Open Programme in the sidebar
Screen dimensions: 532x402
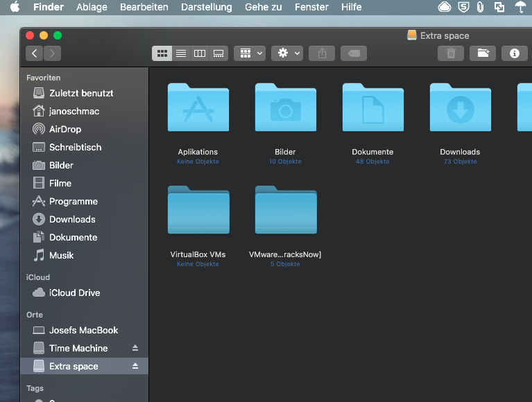point(84,201)
